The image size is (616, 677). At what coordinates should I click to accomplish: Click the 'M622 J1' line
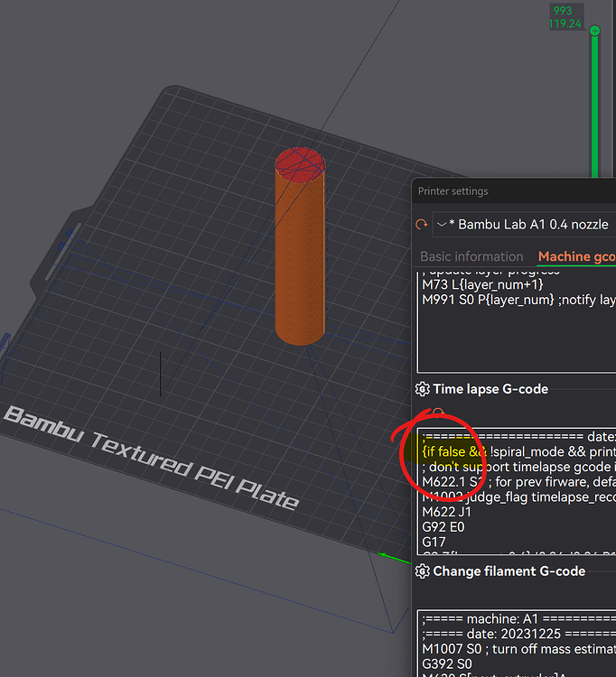click(446, 512)
